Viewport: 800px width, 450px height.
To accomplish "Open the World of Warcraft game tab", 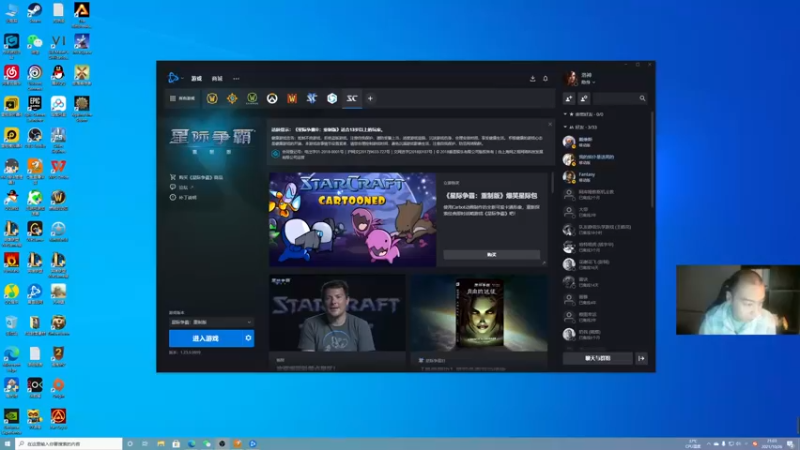I will point(212,98).
